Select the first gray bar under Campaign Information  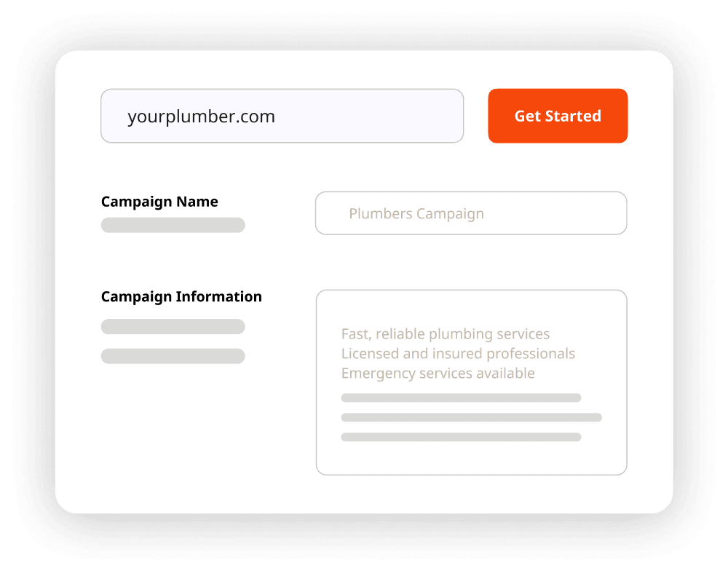(x=173, y=326)
